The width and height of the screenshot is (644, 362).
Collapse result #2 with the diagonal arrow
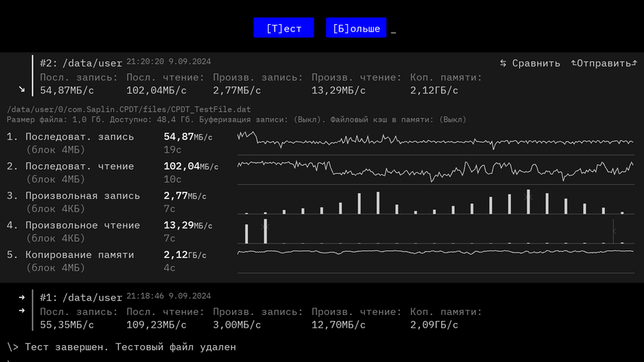[22, 89]
